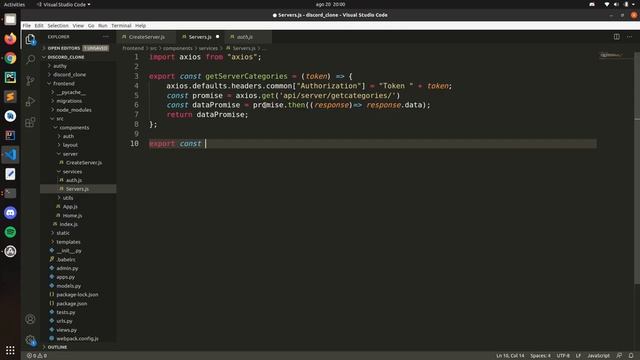This screenshot has width=640, height=360.
Task: Click the LF end-of-line selector
Action: tap(578, 356)
